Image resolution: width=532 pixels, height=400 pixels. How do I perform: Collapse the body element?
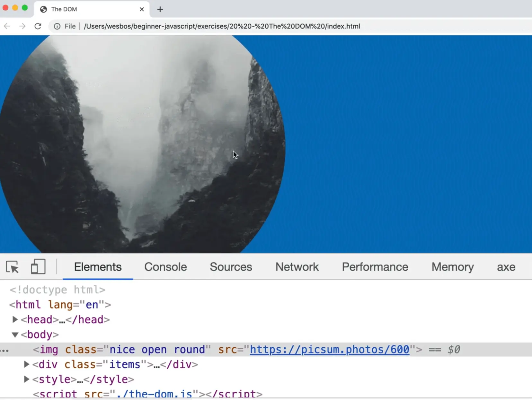click(x=15, y=335)
